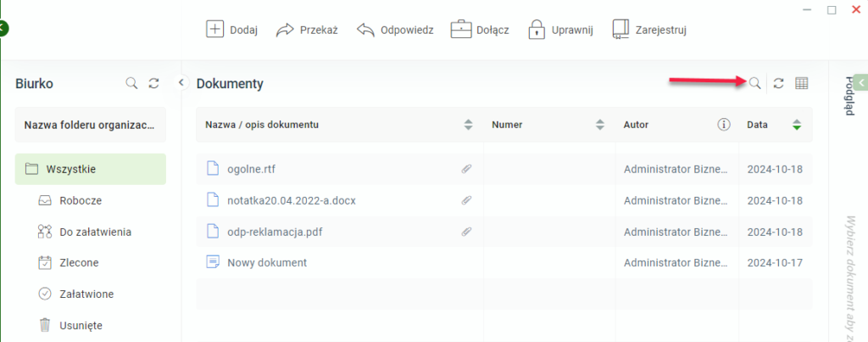Click attachment paperclip of notatka20.04.2022-a.docx
Viewport: 868px width, 342px height.
[x=467, y=200]
